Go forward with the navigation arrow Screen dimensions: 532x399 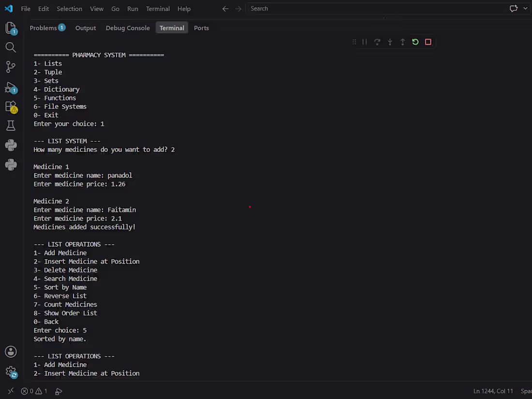click(238, 9)
